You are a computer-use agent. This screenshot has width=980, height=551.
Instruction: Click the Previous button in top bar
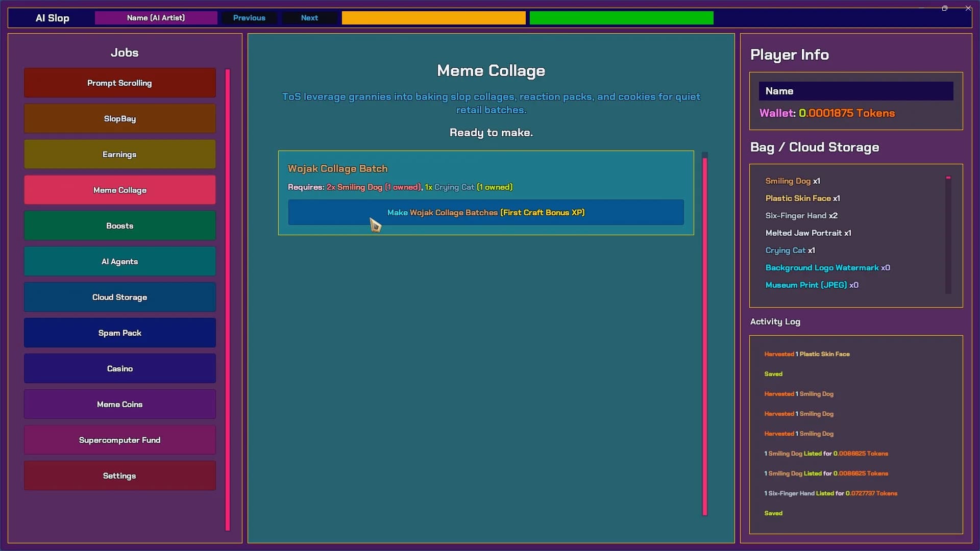point(249,18)
